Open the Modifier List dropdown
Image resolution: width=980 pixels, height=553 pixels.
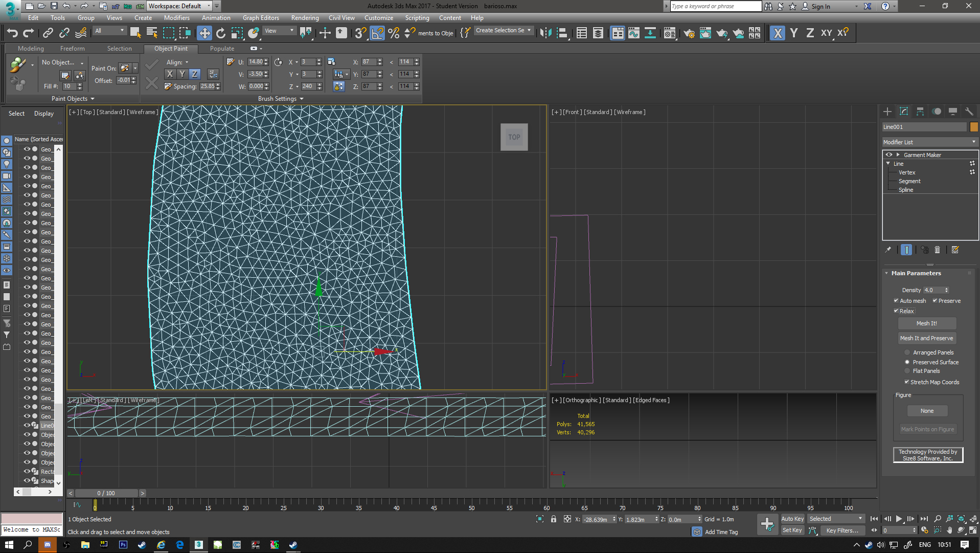(x=929, y=142)
